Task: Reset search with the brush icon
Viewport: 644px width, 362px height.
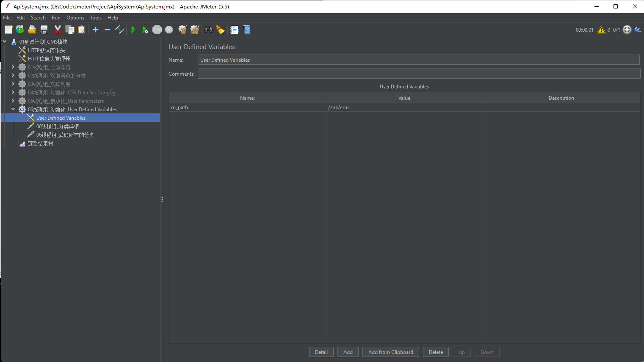Action: click(x=220, y=30)
